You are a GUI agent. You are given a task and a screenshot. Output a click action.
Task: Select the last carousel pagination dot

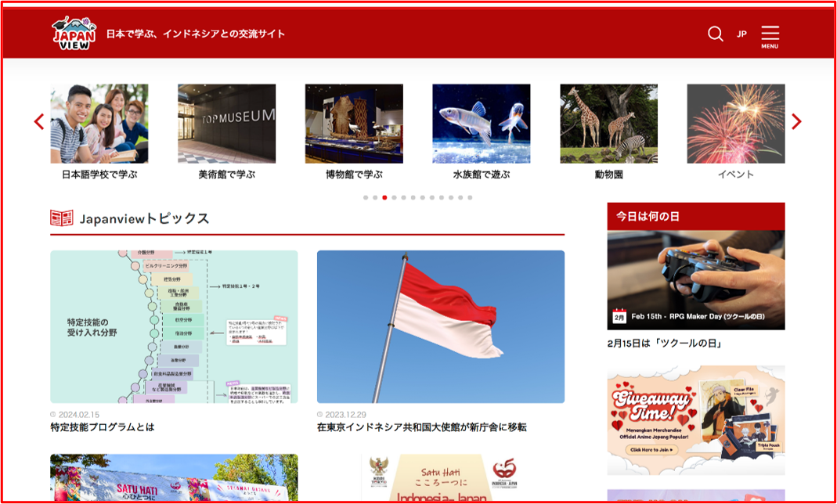[x=470, y=198]
